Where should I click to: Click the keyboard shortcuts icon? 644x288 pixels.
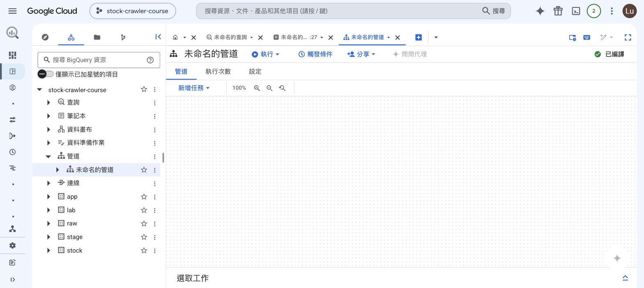tap(586, 37)
